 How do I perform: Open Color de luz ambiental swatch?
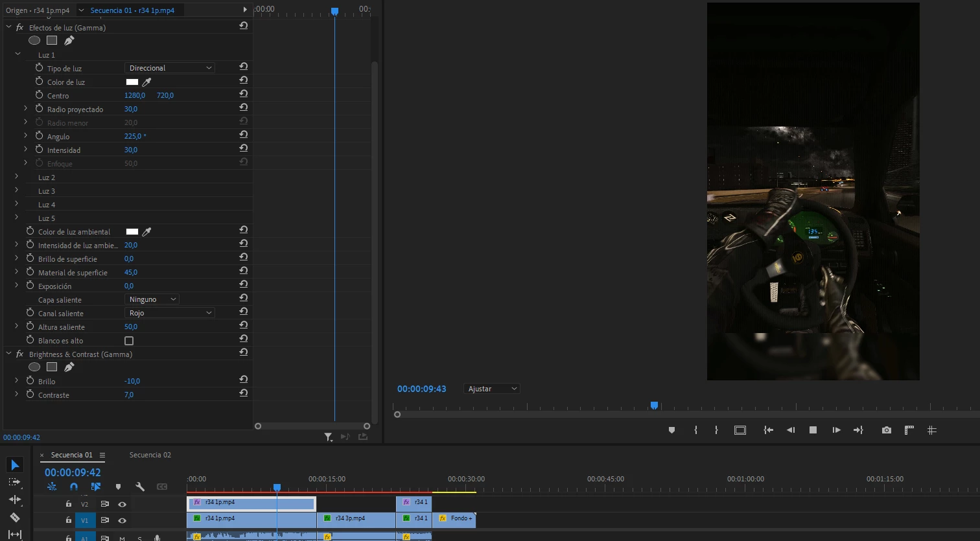click(132, 232)
